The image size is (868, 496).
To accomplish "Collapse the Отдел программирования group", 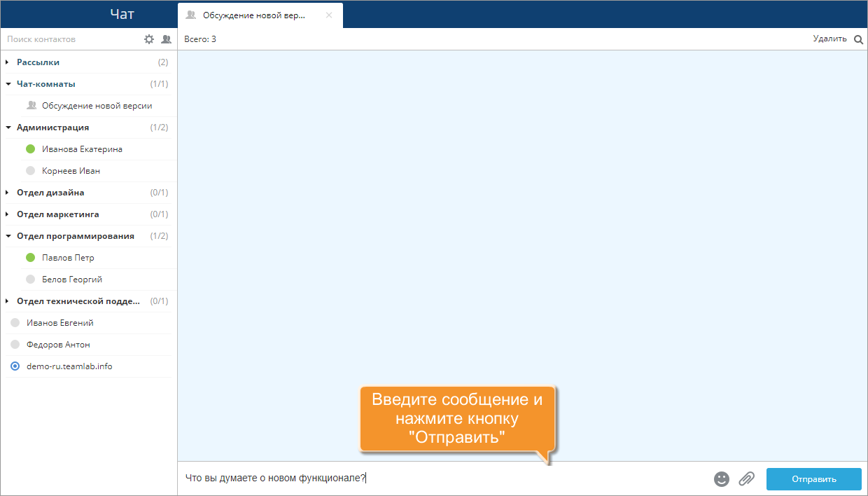I will pyautogui.click(x=8, y=236).
